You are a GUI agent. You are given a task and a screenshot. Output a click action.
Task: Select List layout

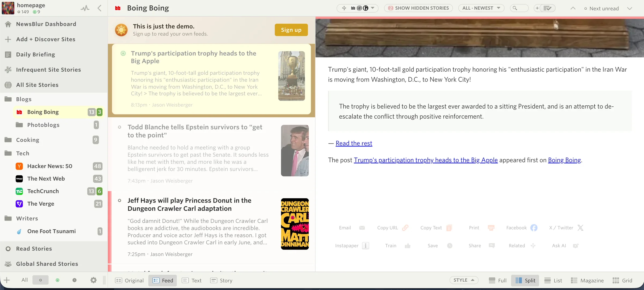click(553, 280)
